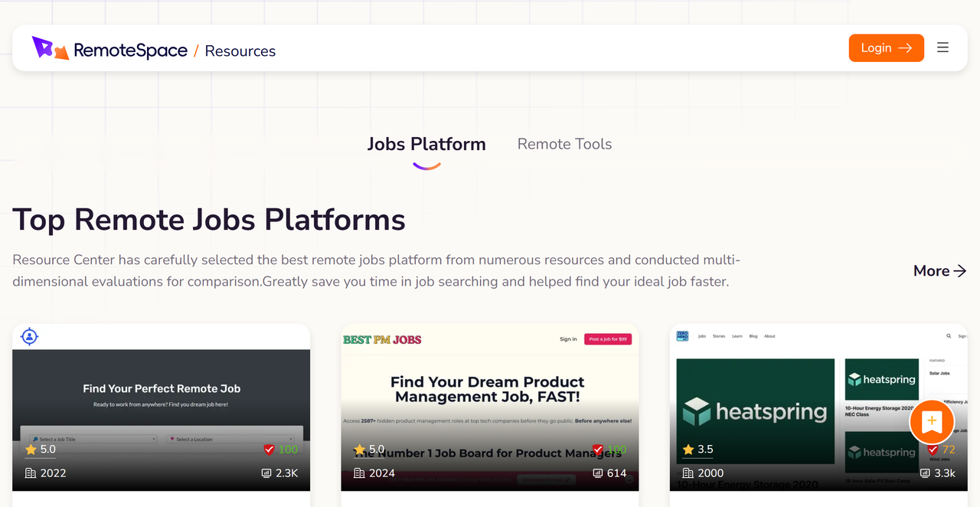Switch to the Jobs Platform tab

point(426,144)
